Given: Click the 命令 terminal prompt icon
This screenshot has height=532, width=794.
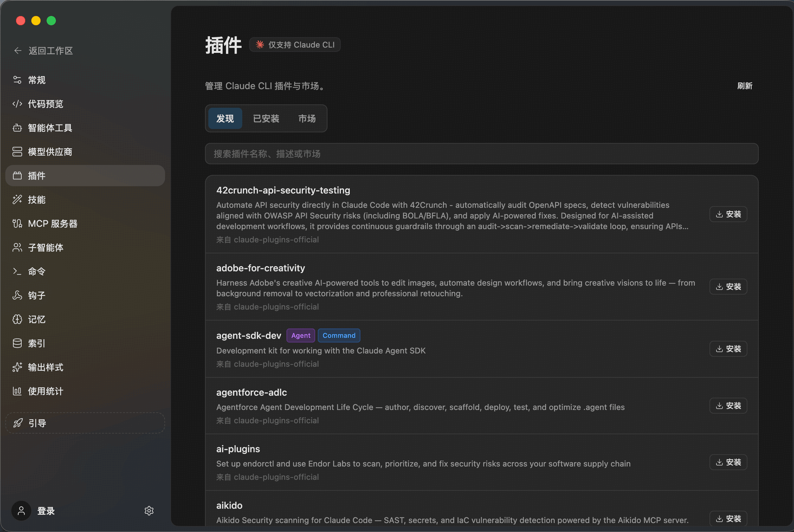Looking at the screenshot, I should click(x=17, y=271).
